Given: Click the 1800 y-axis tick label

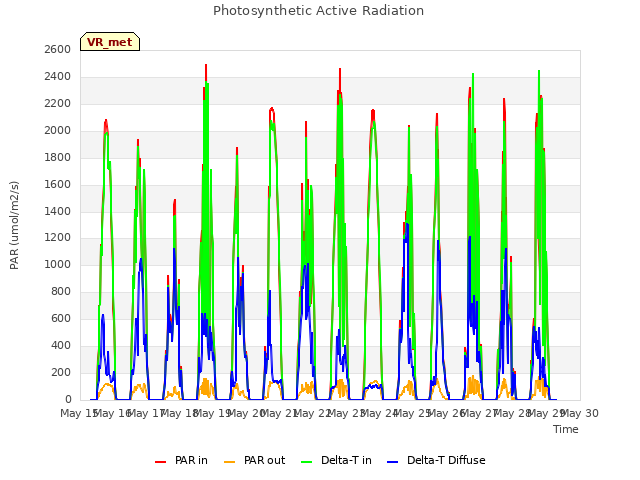Looking at the screenshot, I should tap(58, 157).
